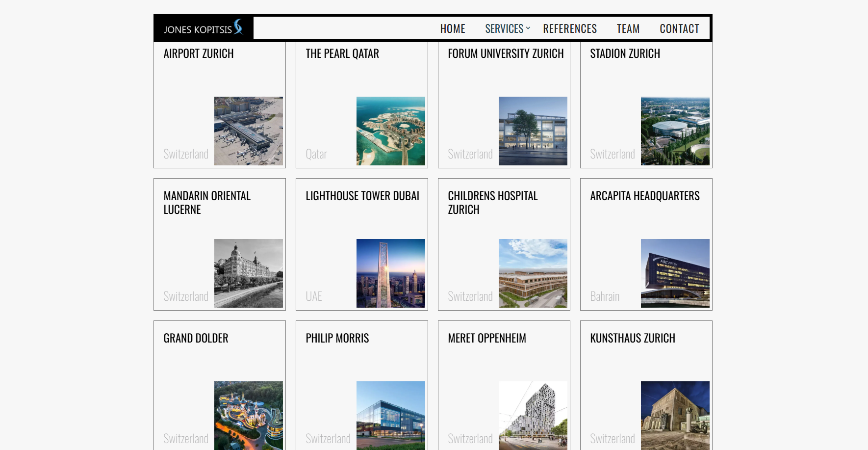This screenshot has width=868, height=450.
Task: View the Arcapita Headquarters night image
Action: coord(675,273)
